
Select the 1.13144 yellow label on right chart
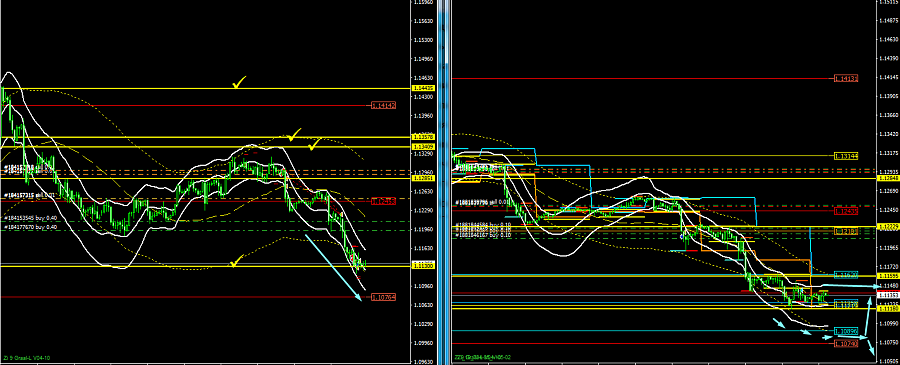pyautogui.click(x=846, y=156)
